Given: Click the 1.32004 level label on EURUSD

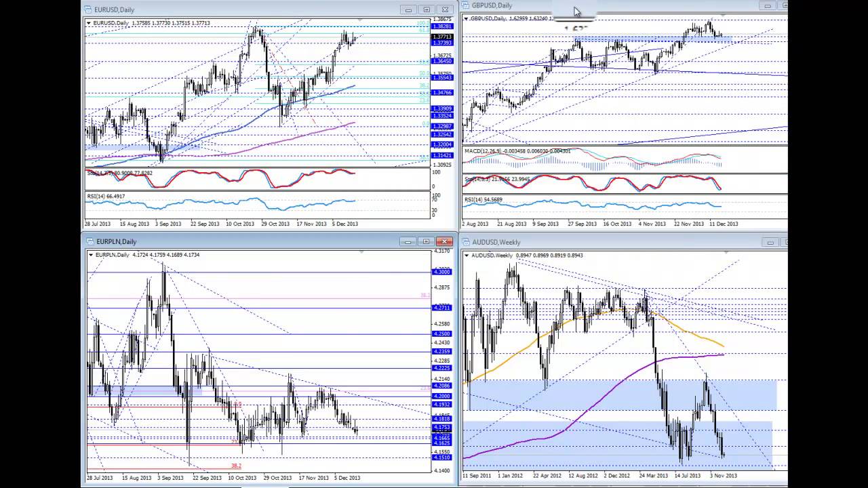Looking at the screenshot, I should pyautogui.click(x=442, y=144).
